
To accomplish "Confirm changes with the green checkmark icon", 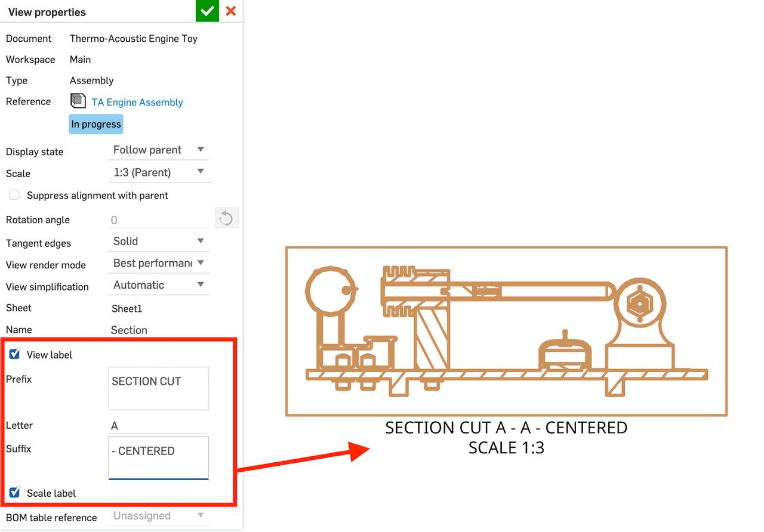I will [x=207, y=11].
